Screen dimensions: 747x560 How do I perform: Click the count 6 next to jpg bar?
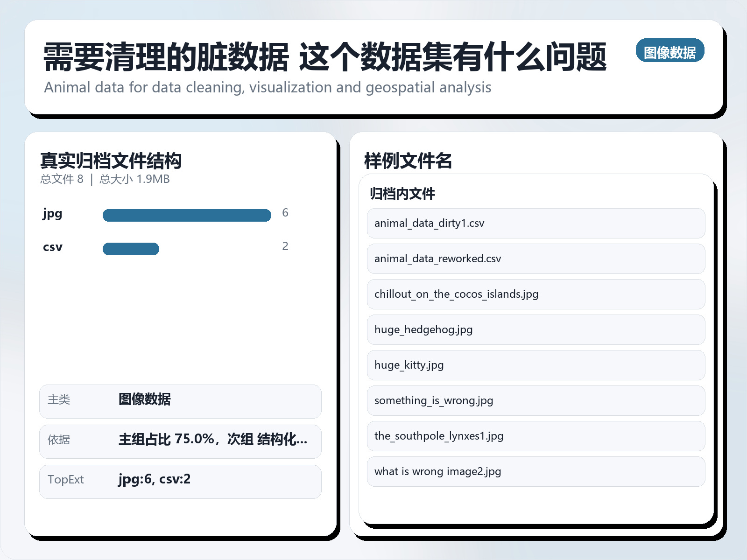[x=286, y=213]
